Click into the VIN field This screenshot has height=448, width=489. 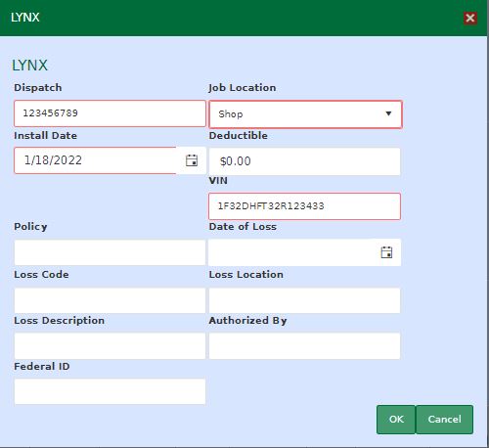[304, 206]
